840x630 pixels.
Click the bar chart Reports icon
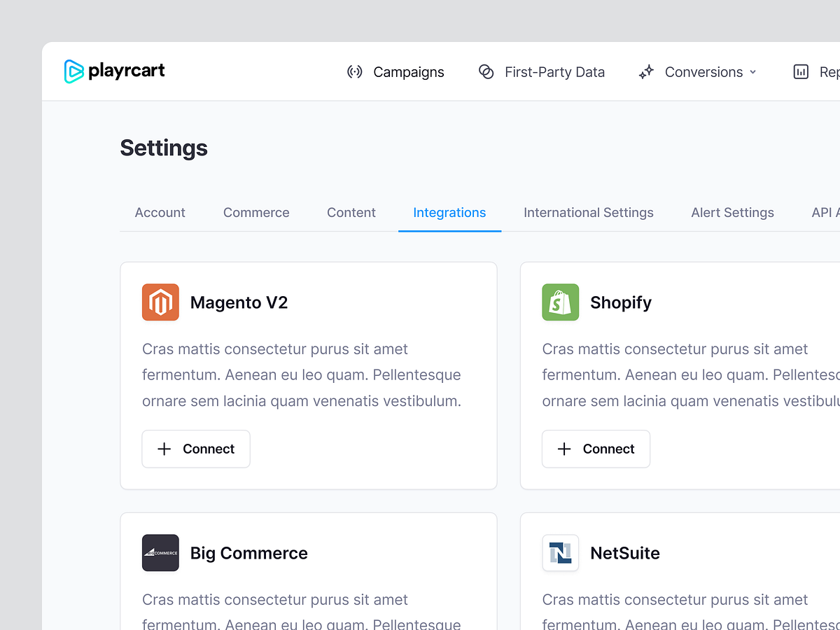(x=800, y=71)
